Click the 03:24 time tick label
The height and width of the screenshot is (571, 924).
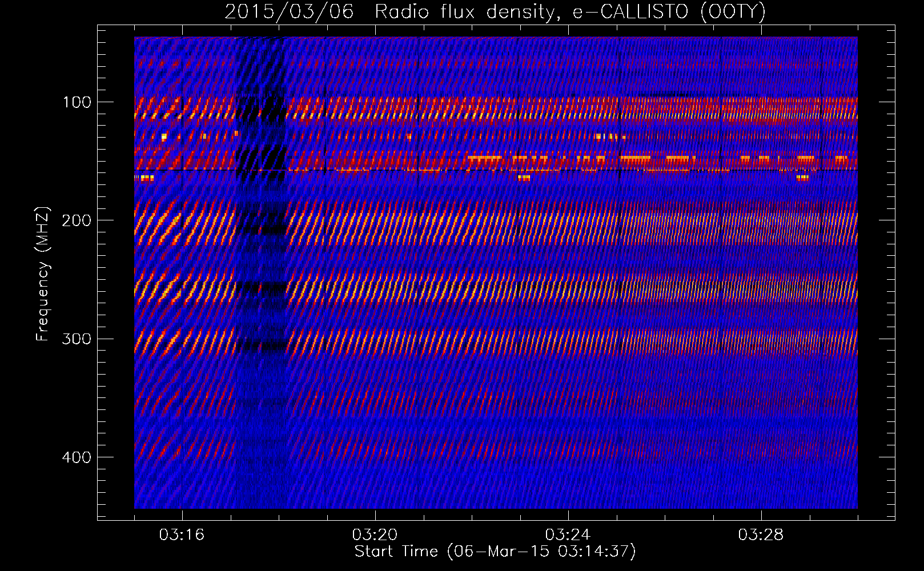[568, 534]
